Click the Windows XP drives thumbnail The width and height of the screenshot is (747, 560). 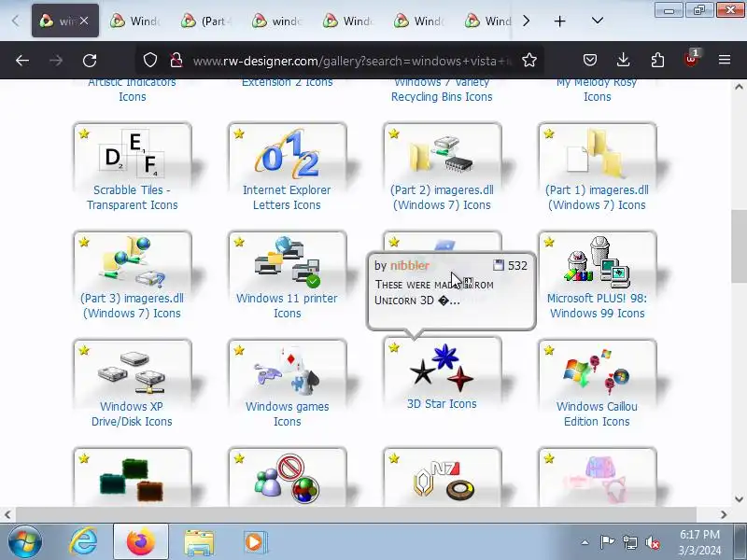[133, 372]
